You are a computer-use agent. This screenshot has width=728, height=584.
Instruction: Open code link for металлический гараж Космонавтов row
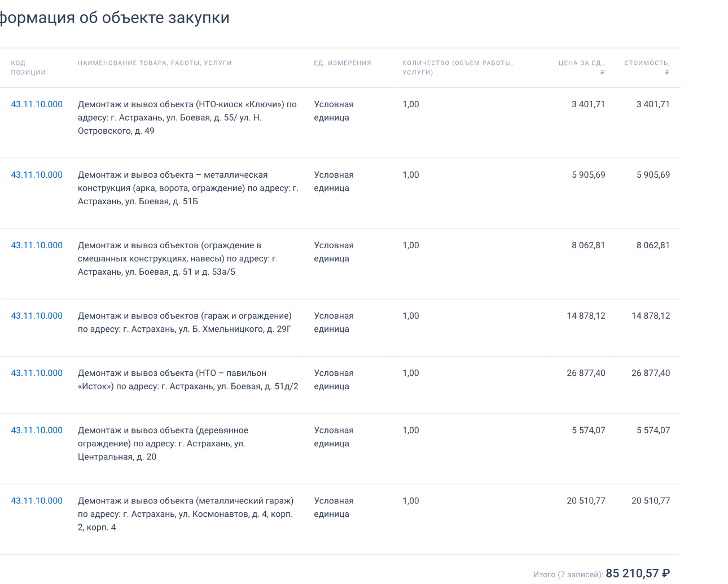coord(37,501)
